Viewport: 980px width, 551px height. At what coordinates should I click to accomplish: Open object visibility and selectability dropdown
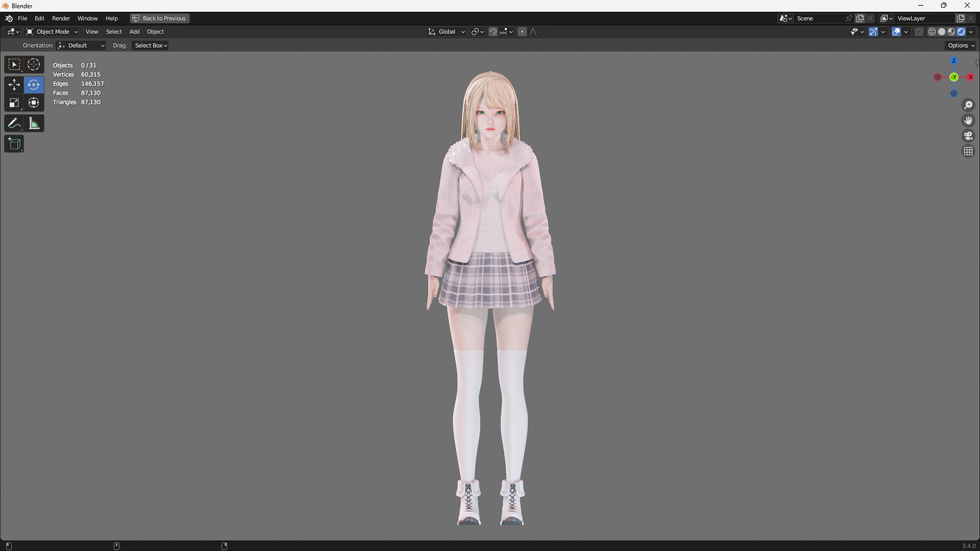[857, 31]
